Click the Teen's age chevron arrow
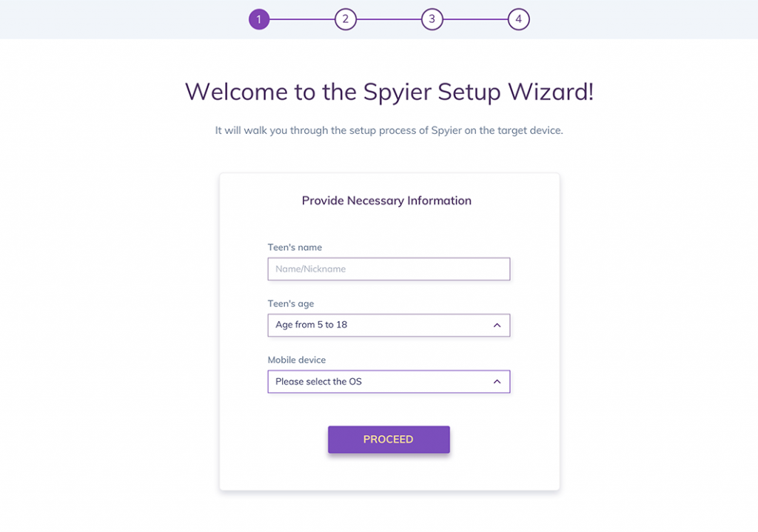This screenshot has height=532, width=758. tap(497, 325)
